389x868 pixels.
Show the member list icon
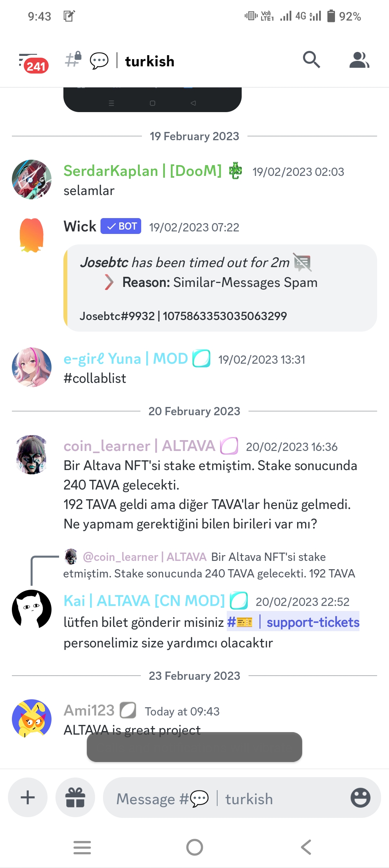pyautogui.click(x=359, y=60)
